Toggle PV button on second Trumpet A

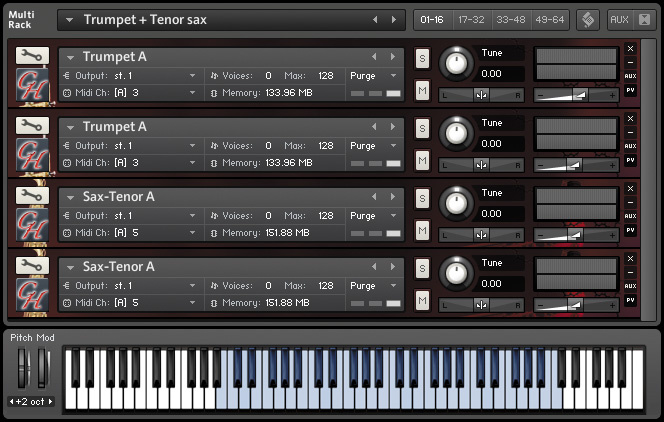[630, 160]
